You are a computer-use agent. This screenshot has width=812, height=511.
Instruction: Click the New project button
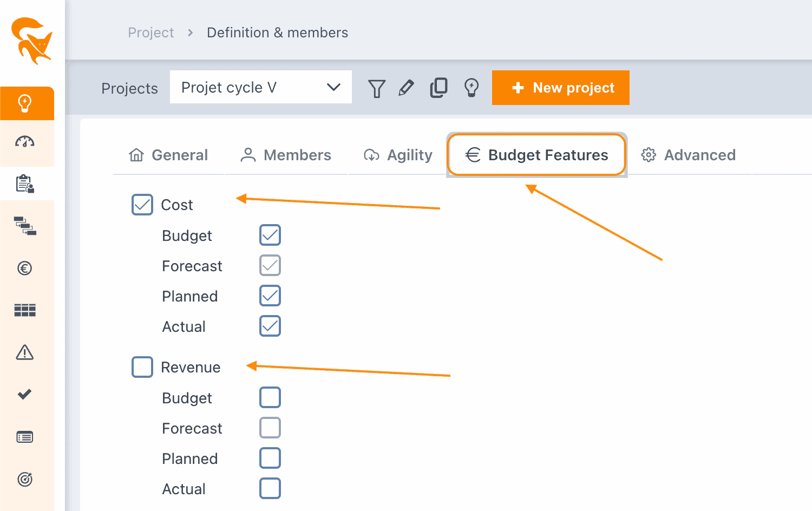coord(561,88)
